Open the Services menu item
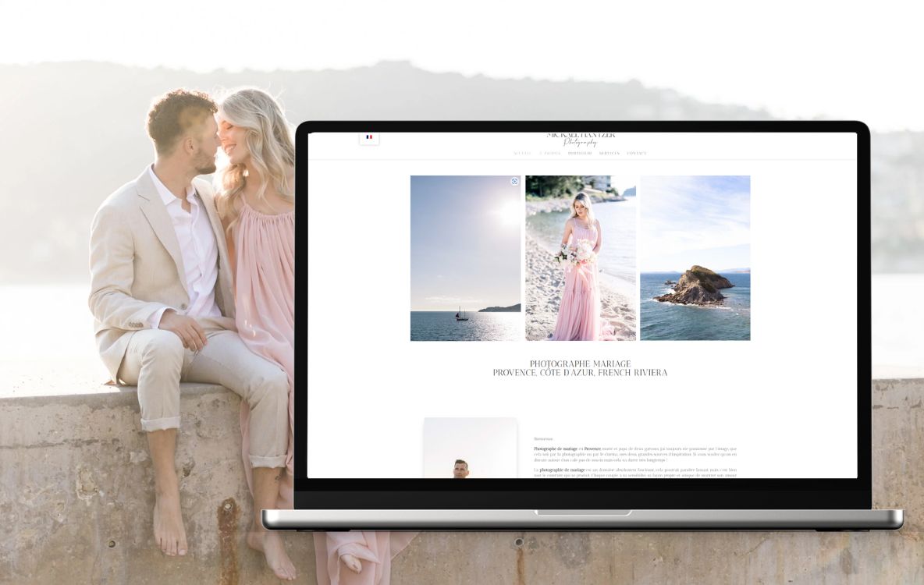924x585 pixels. pyautogui.click(x=609, y=153)
